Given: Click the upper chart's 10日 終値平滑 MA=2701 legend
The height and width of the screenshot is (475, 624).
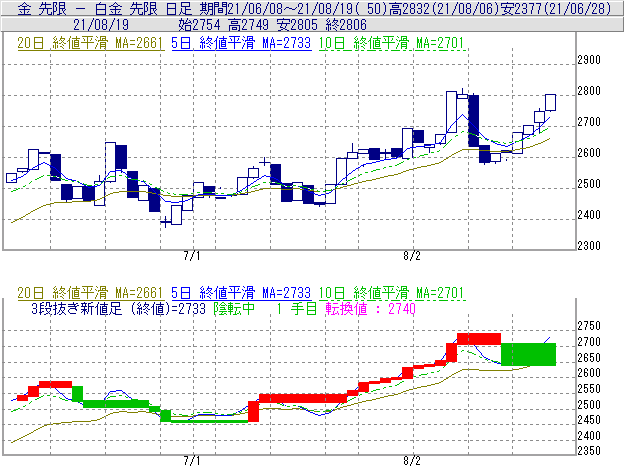Looking at the screenshot, I should 392,43.
